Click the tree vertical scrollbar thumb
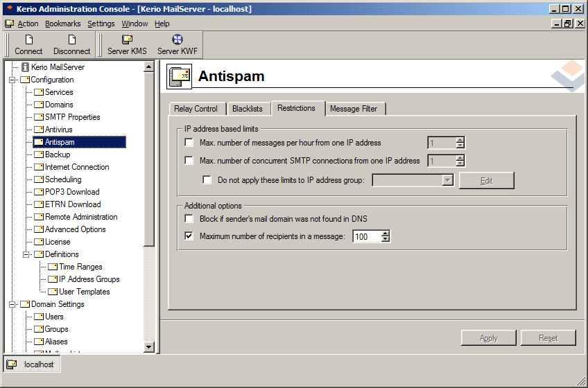The width and height of the screenshot is (588, 388). pos(149,159)
